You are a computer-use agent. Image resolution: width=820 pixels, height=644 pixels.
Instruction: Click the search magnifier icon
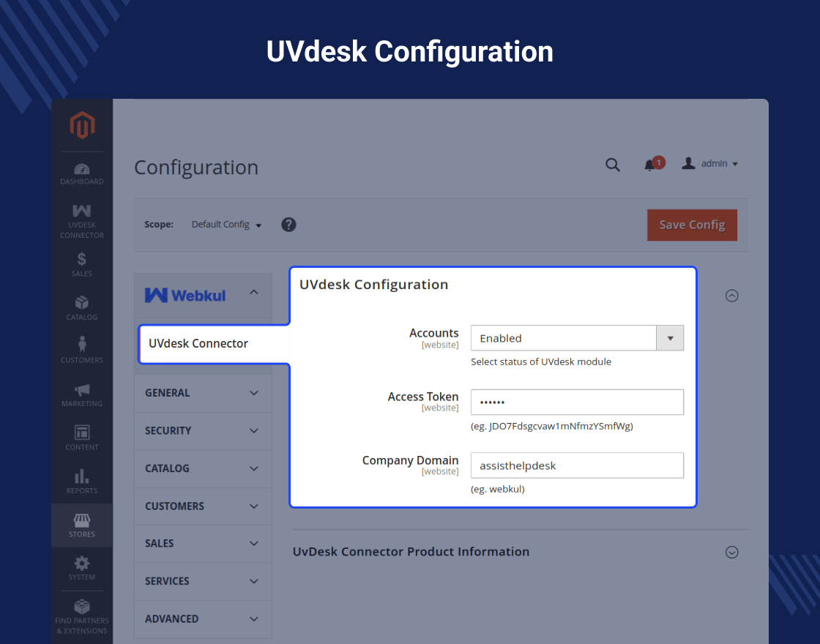[x=612, y=165]
